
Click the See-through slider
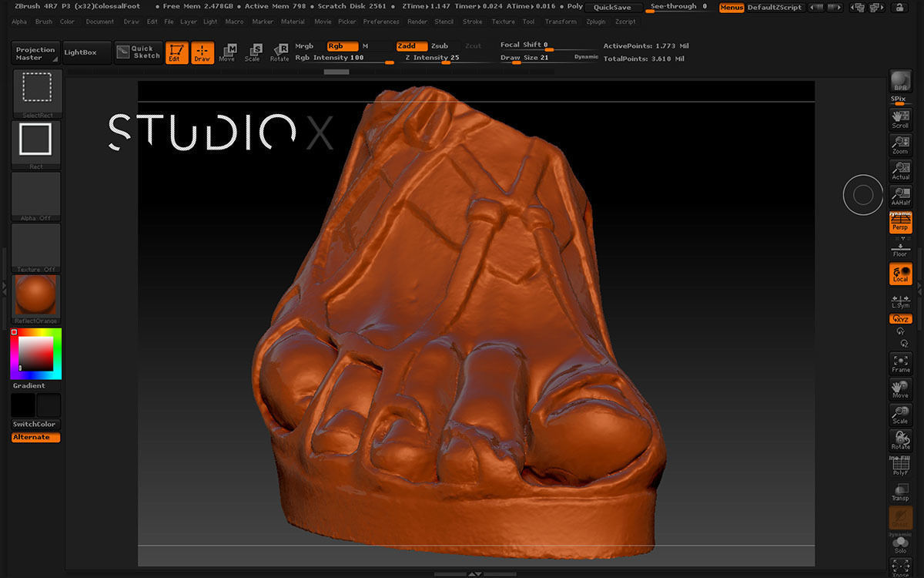pyautogui.click(x=680, y=7)
